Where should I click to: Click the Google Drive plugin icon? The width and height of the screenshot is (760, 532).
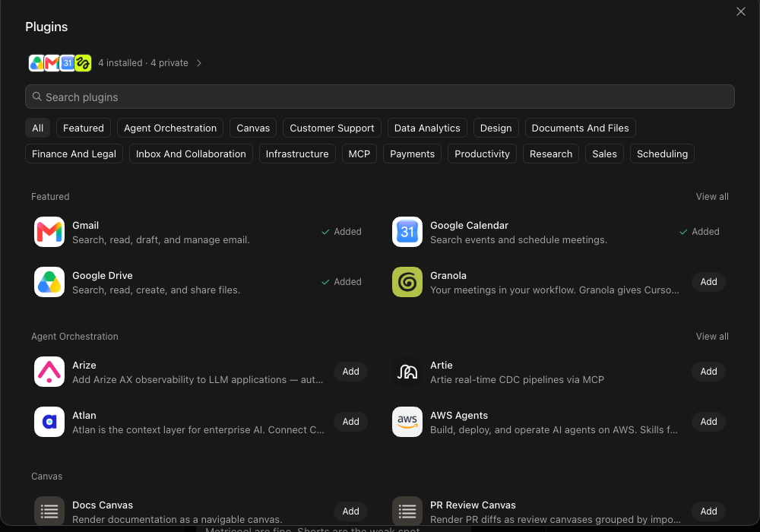(x=49, y=282)
